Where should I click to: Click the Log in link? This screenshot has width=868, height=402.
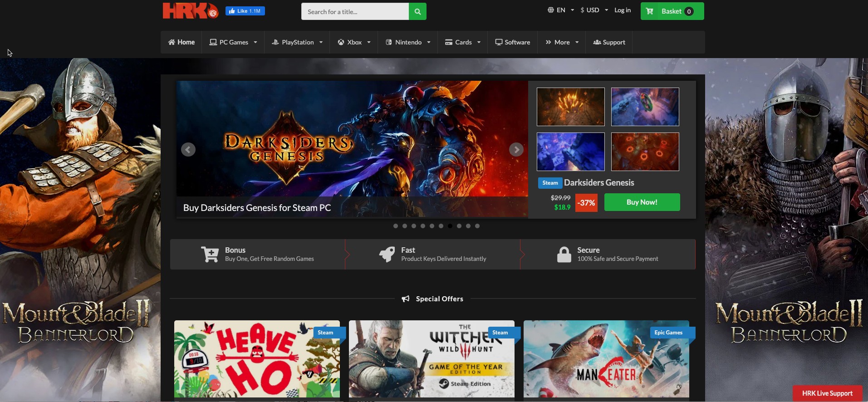point(623,10)
